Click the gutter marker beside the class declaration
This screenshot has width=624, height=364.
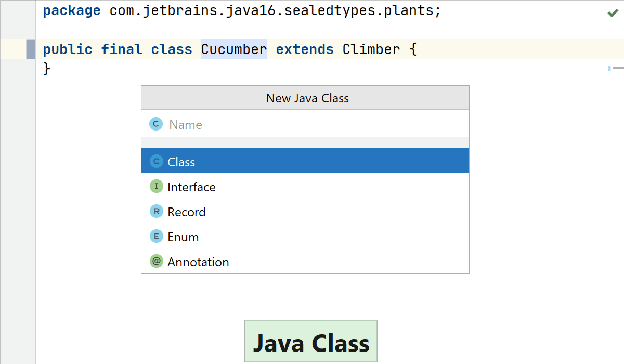[31, 49]
